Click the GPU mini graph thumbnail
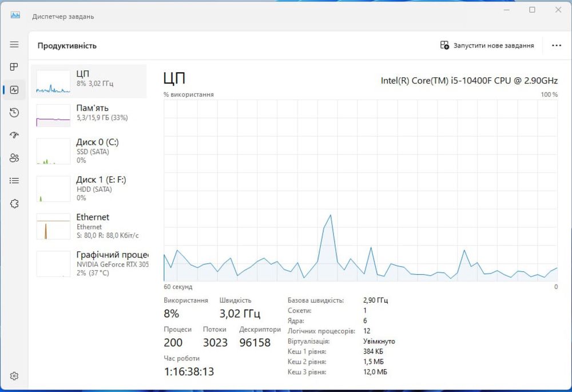 [53, 264]
